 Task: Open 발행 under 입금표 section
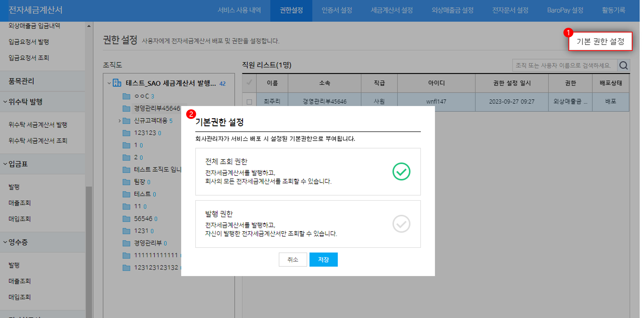pyautogui.click(x=14, y=187)
